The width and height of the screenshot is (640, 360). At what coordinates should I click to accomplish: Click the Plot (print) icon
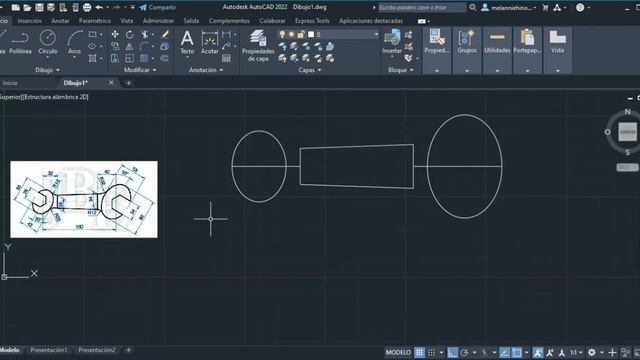click(x=87, y=7)
